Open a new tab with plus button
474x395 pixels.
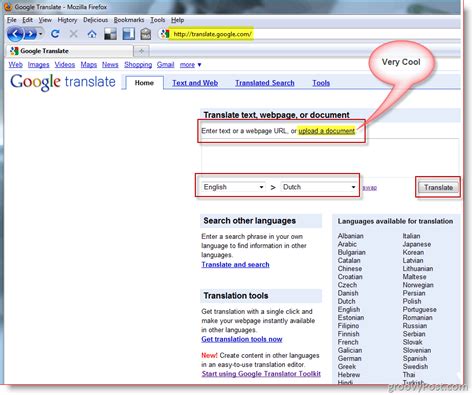141,51
